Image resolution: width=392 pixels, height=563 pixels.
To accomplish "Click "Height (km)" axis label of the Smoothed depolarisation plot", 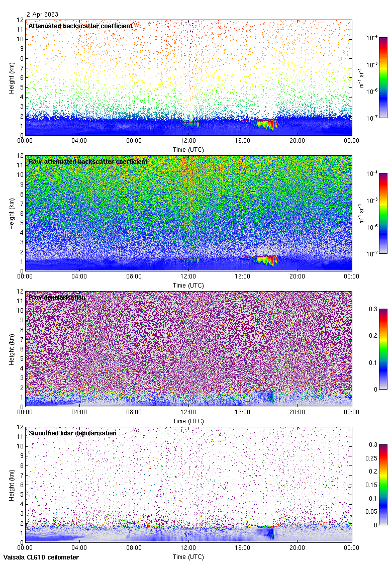I will click(12, 485).
